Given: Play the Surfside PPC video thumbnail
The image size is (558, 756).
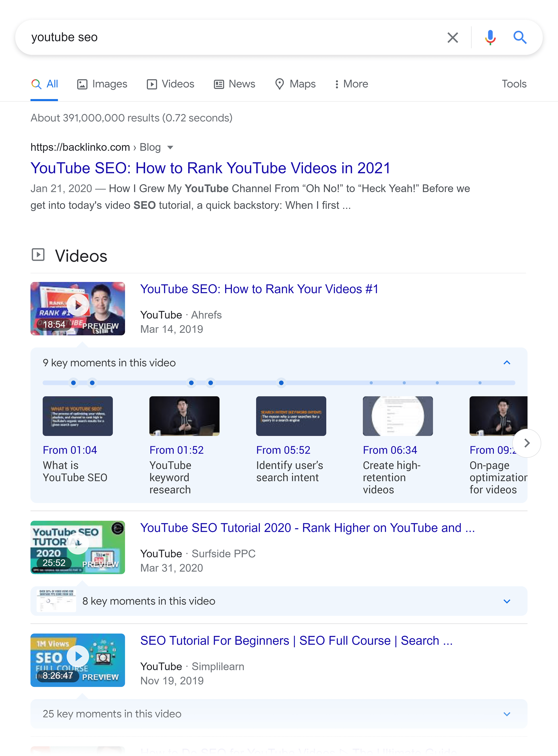Looking at the screenshot, I should (x=78, y=547).
